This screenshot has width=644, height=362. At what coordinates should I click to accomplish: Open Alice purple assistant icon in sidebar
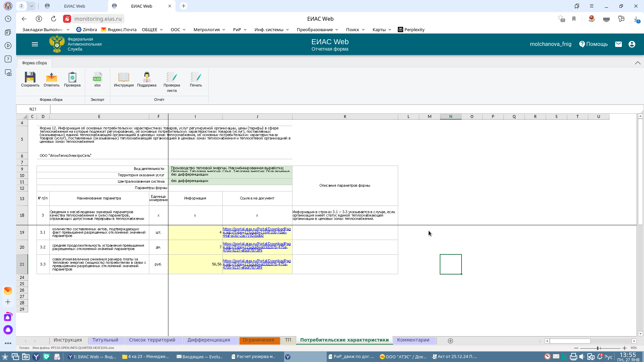[x=8, y=330]
